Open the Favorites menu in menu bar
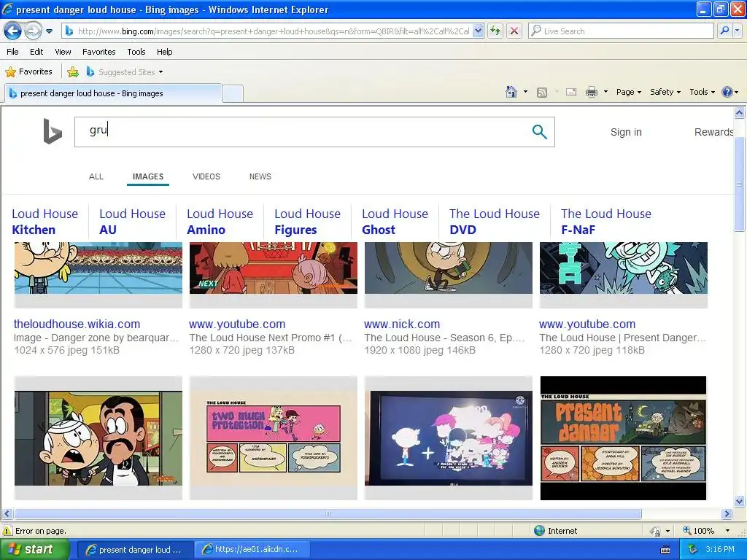747x560 pixels. point(98,52)
